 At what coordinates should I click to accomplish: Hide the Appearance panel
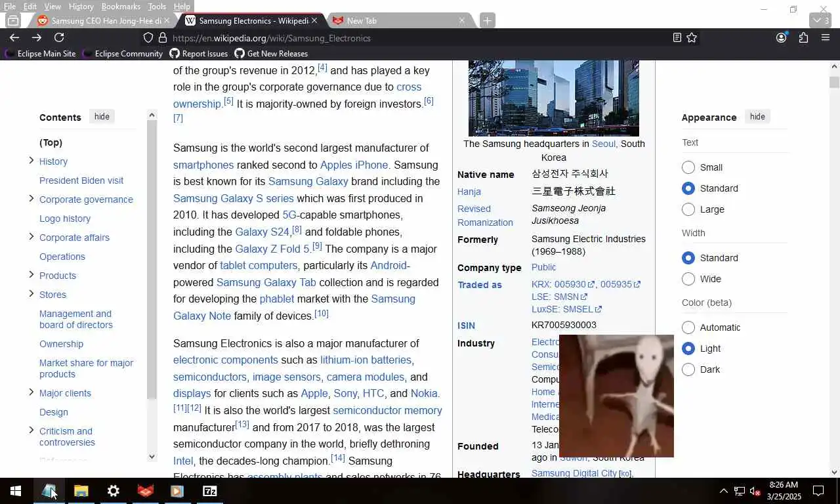point(757,117)
